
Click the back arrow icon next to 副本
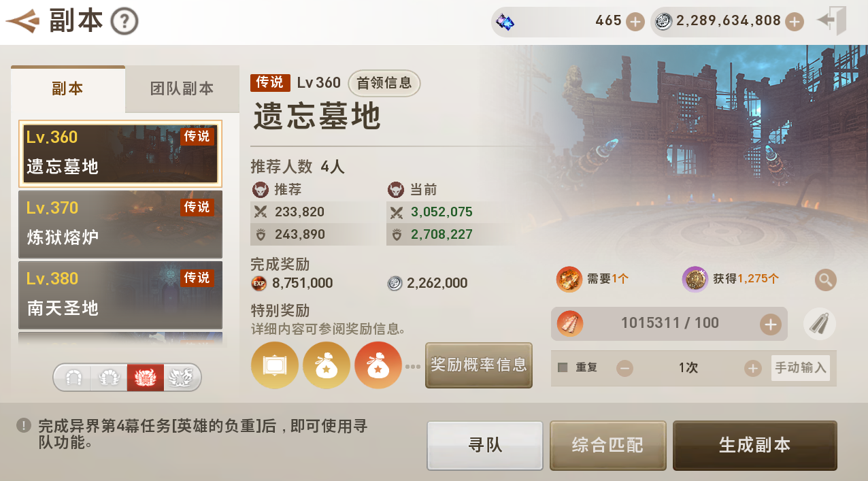(22, 21)
